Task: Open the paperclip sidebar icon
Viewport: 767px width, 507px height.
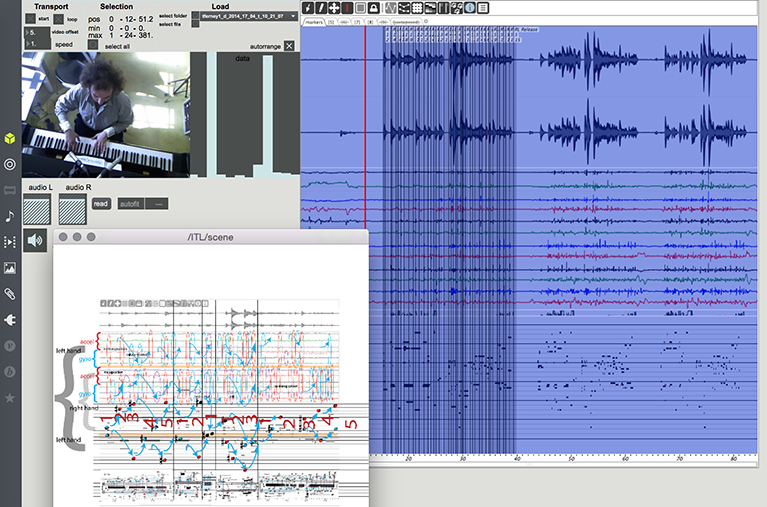Action: click(x=10, y=294)
